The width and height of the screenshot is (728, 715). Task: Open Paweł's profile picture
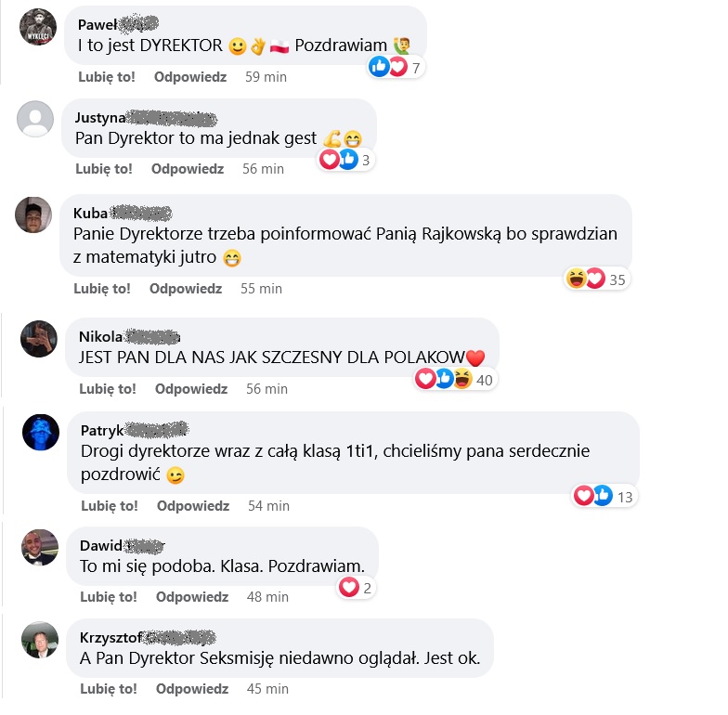[x=38, y=27]
